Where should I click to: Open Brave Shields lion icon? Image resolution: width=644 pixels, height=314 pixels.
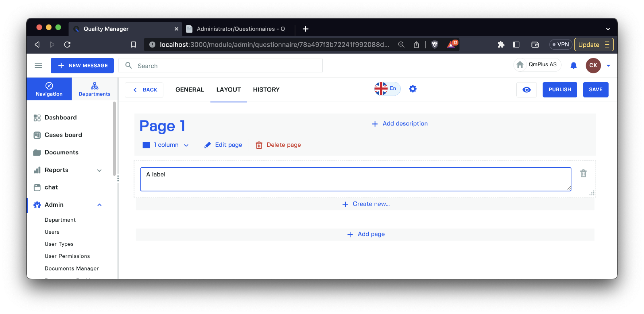click(x=435, y=45)
